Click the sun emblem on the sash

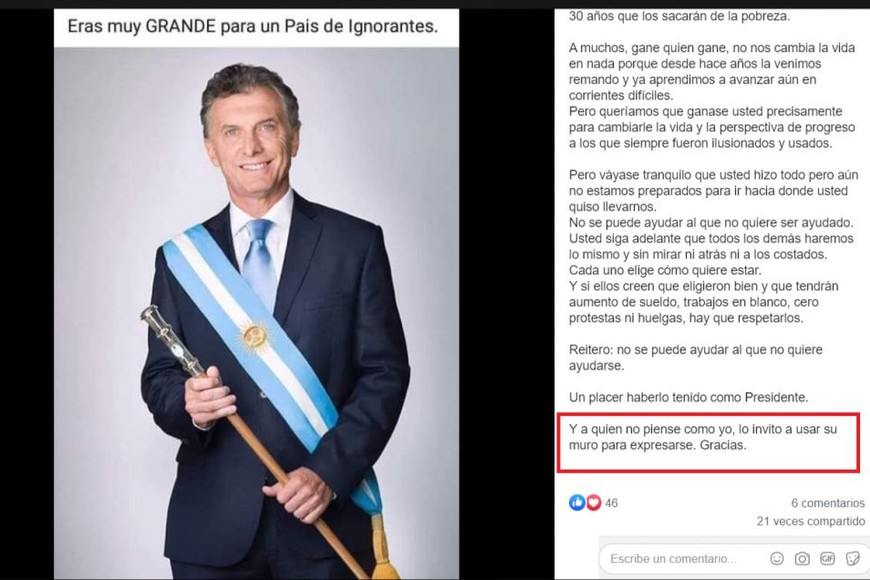(254, 336)
